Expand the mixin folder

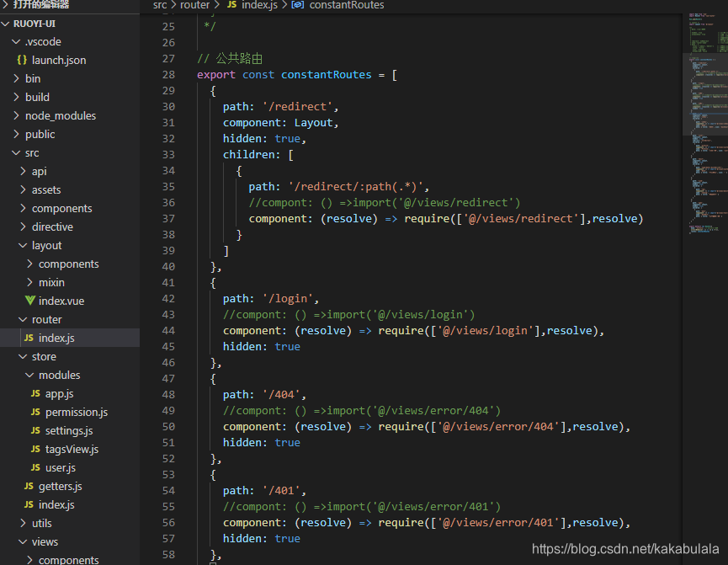(29, 283)
